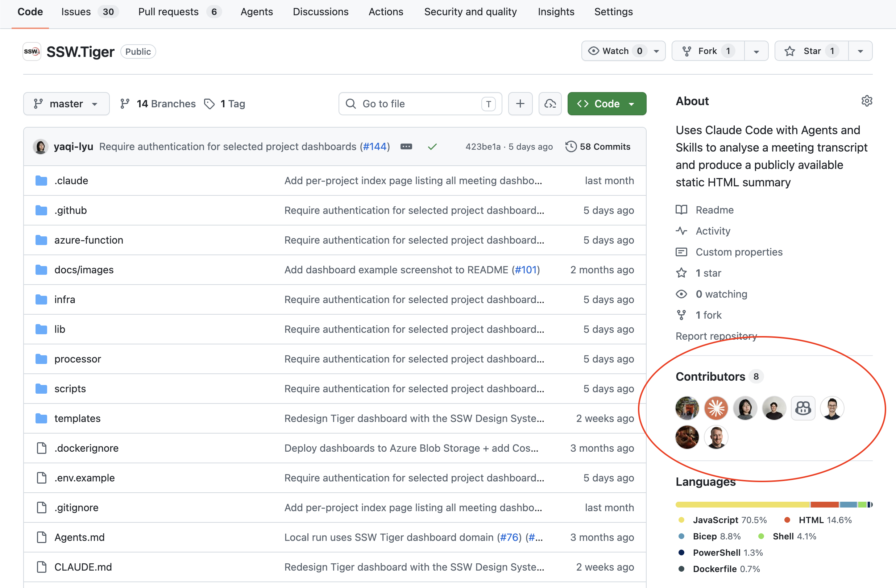
Task: Open the green Code dropdown
Action: (x=606, y=104)
